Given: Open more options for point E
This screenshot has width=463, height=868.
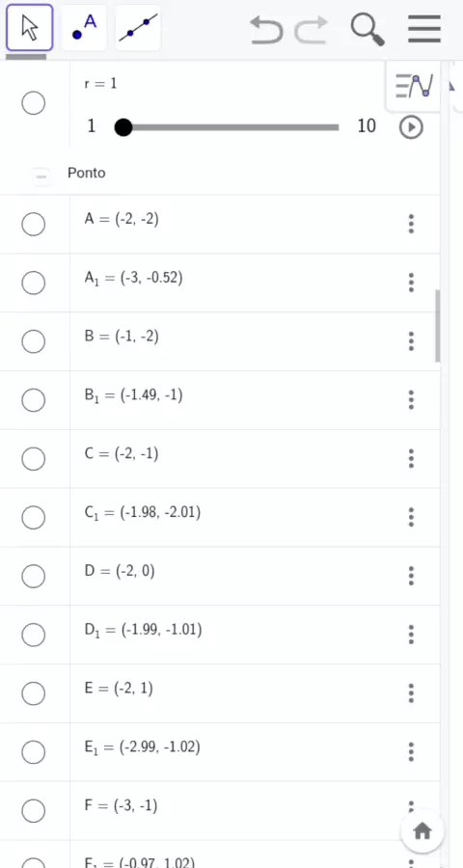Looking at the screenshot, I should click(411, 693).
